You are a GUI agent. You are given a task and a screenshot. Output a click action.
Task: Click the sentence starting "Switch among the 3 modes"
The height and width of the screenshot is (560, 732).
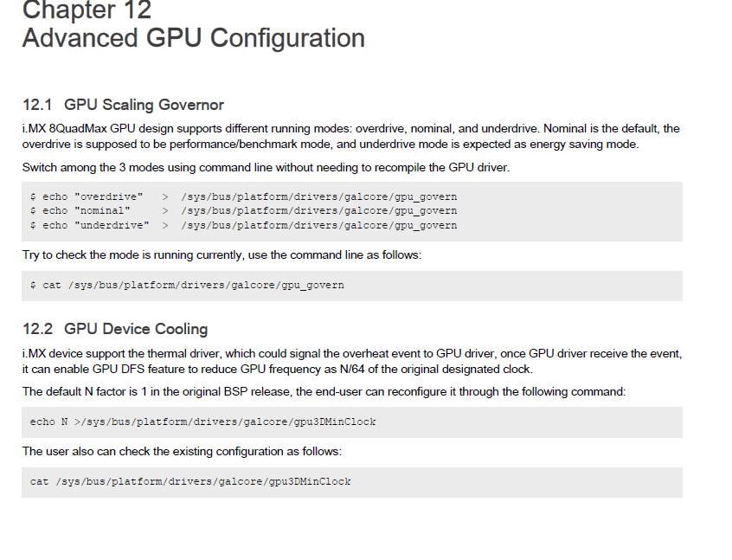(266, 167)
